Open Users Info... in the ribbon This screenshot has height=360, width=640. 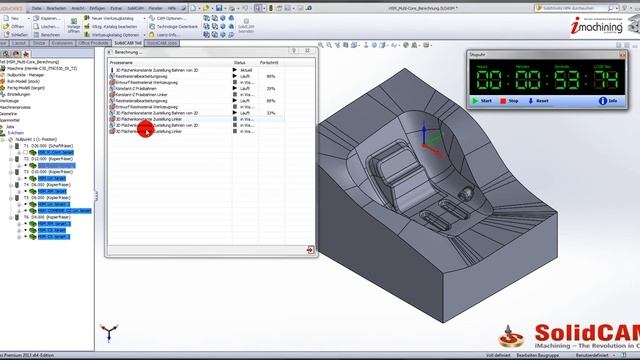164,35
